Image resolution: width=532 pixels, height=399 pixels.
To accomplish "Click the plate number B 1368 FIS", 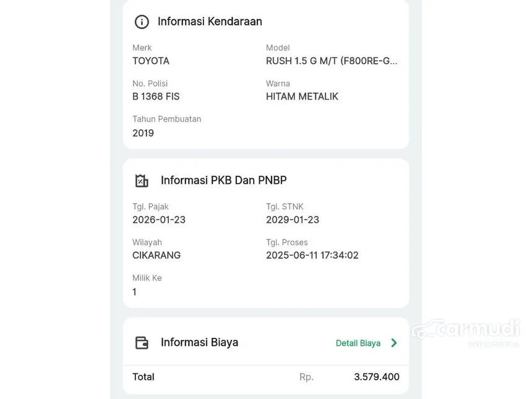I will coord(156,97).
